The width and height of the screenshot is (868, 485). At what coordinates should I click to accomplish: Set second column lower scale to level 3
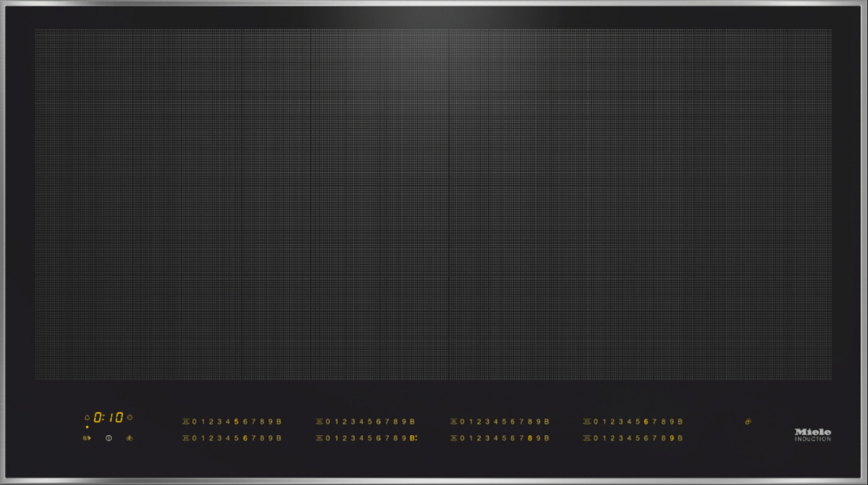[353, 438]
